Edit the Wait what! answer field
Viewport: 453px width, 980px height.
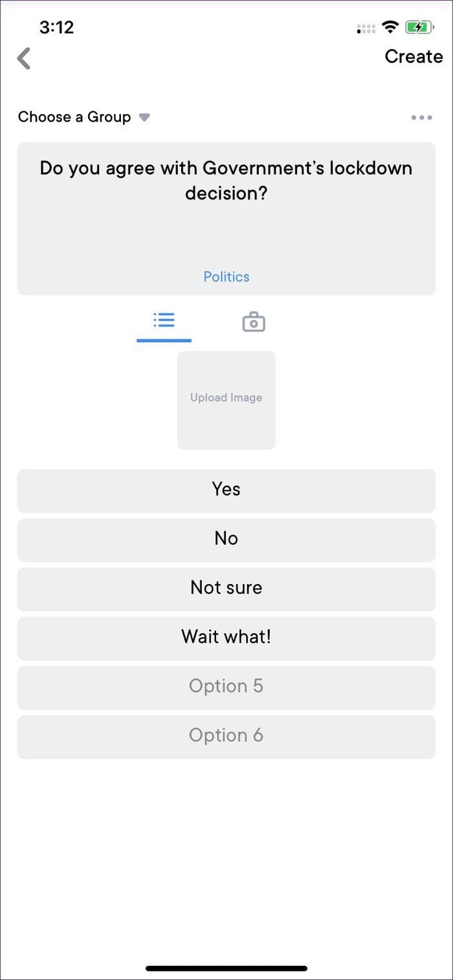(x=226, y=638)
